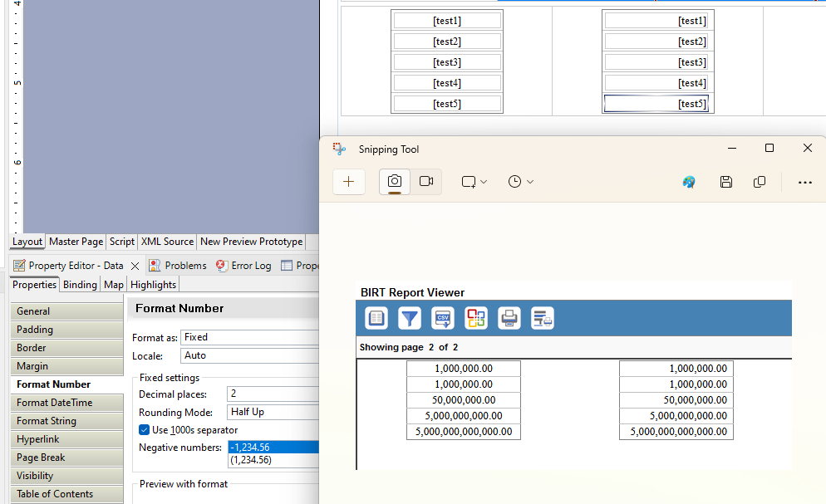This screenshot has height=504, width=826.
Task: Toggle Use 1000s separator checkbox
Action: pyautogui.click(x=144, y=430)
